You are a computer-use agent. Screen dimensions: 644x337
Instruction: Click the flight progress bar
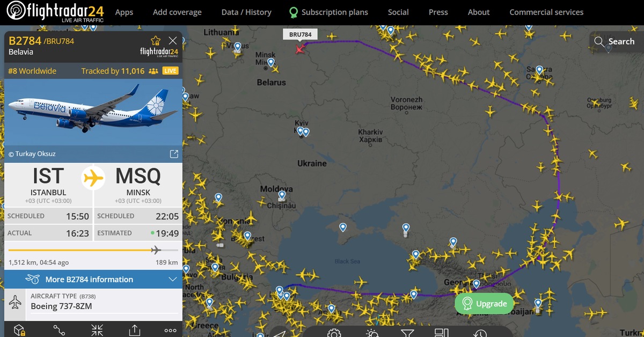tap(93, 250)
